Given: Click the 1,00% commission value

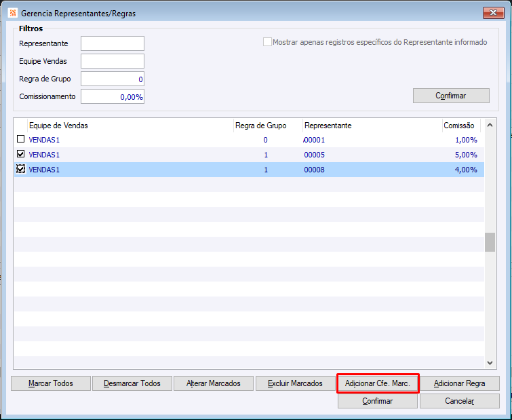Looking at the screenshot, I should (x=466, y=140).
